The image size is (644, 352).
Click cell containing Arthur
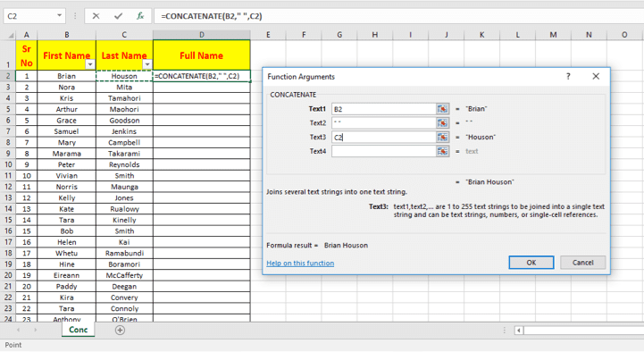tap(66, 109)
